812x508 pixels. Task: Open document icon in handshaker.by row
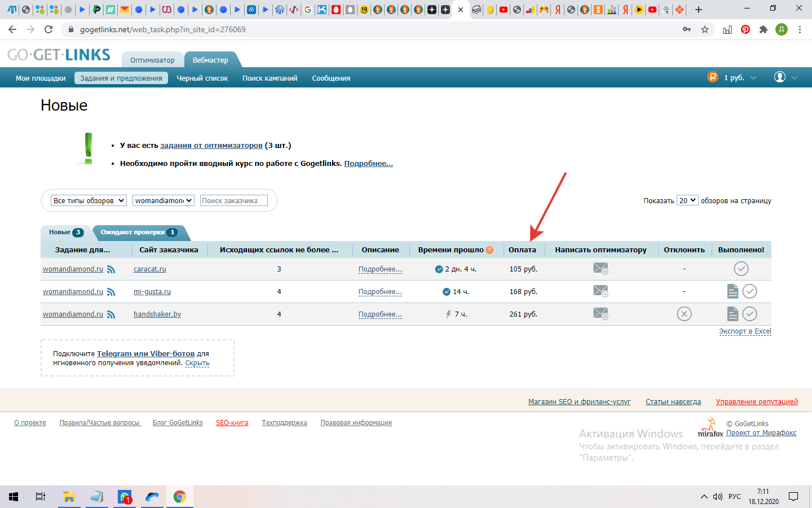732,314
